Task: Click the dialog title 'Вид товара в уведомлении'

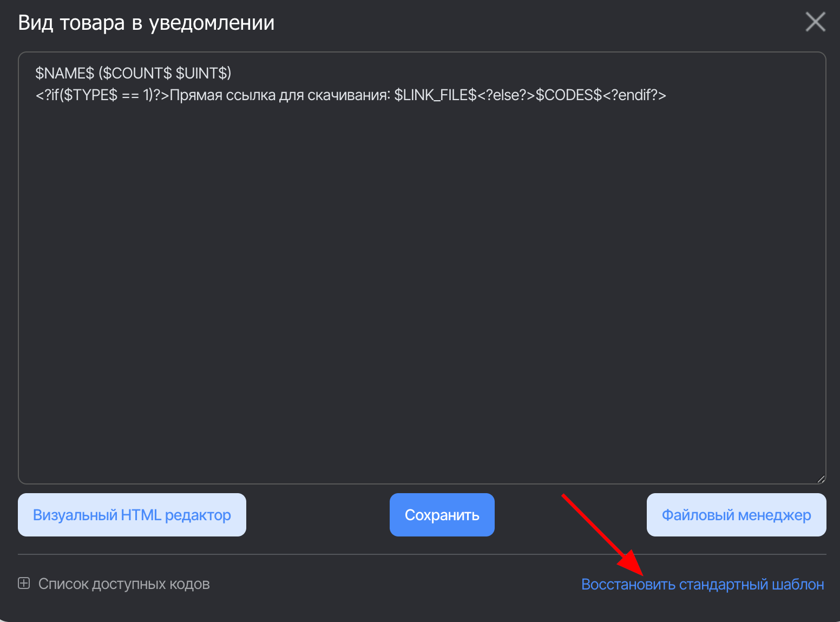Action: (x=146, y=23)
